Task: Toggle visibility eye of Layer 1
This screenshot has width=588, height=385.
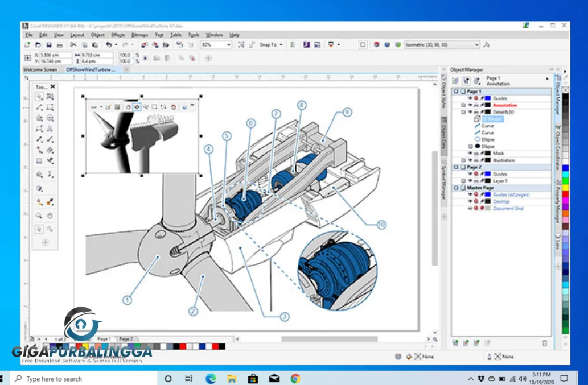Action: tap(470, 181)
